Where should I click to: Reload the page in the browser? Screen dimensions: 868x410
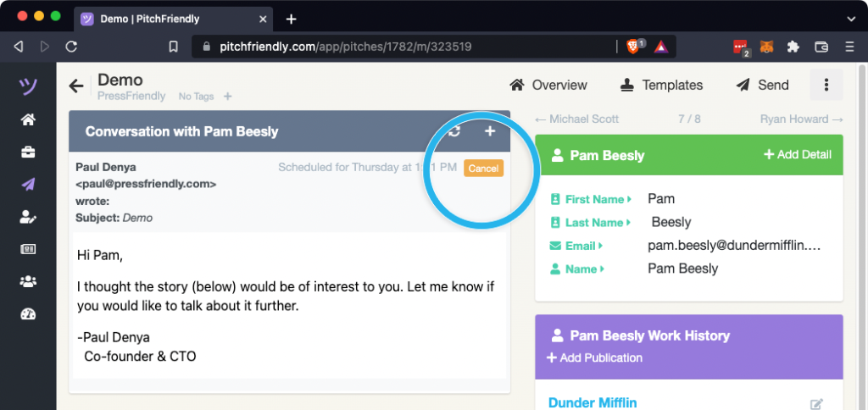[71, 47]
